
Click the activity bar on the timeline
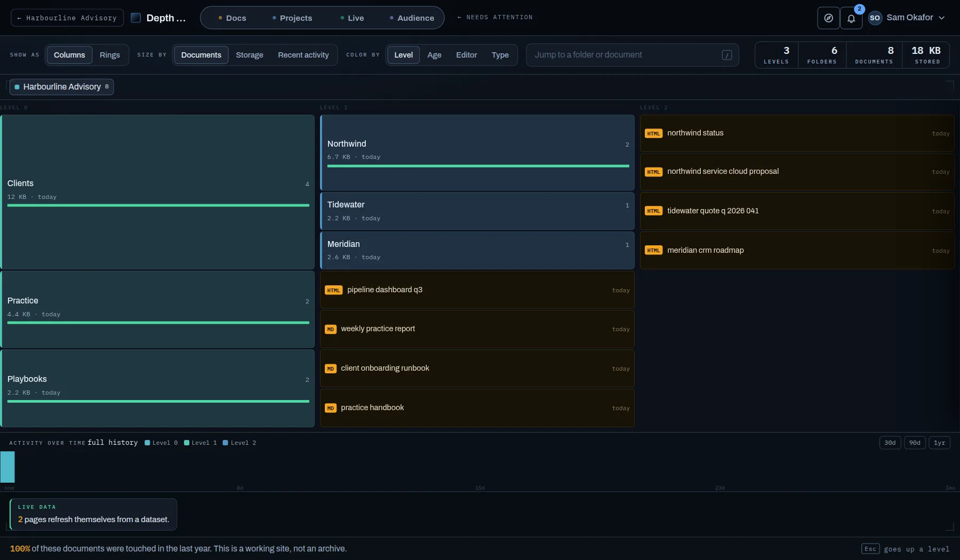tap(7, 467)
